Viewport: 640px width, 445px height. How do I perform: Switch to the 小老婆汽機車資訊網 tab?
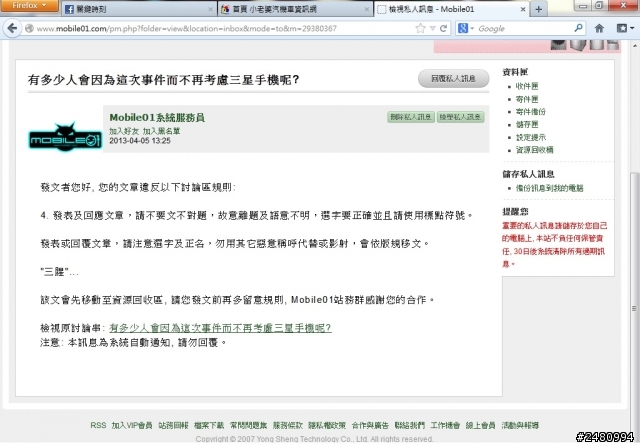295,9
